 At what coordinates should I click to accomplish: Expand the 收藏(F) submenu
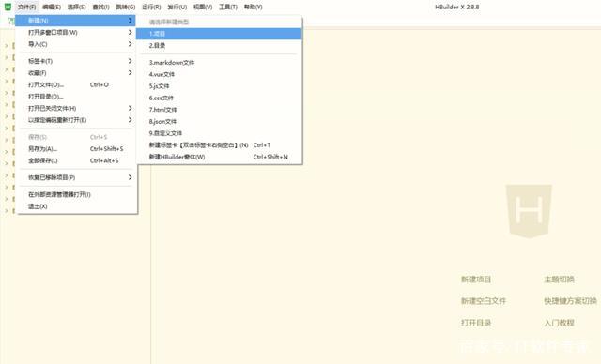[x=75, y=73]
